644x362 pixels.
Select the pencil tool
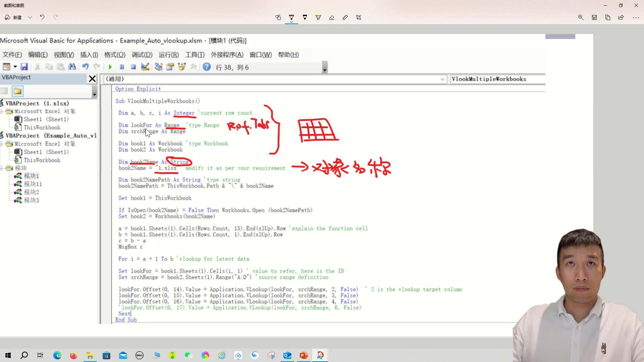coord(305,17)
